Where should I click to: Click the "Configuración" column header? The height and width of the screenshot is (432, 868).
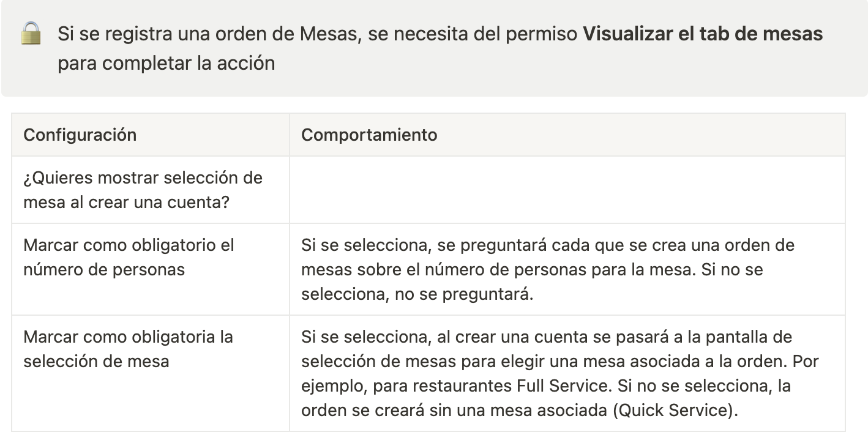click(x=80, y=135)
